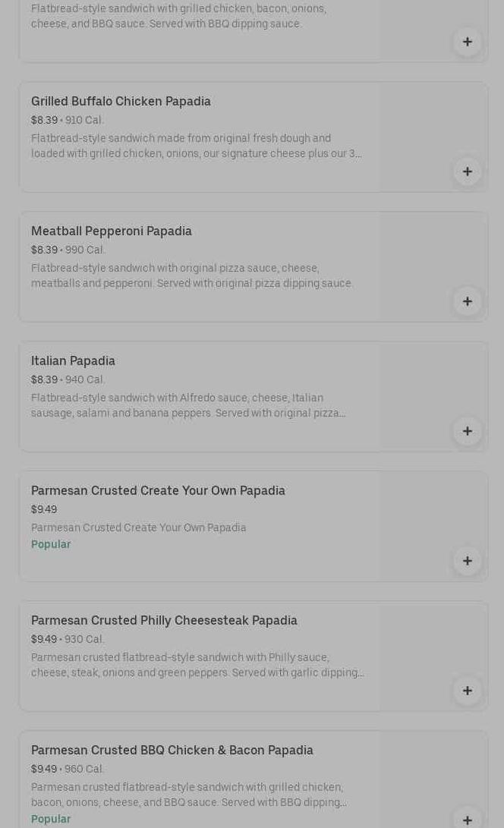Click $9.49 price on Philly Cheesesteak Papadia
504x828 pixels.
tap(44, 639)
